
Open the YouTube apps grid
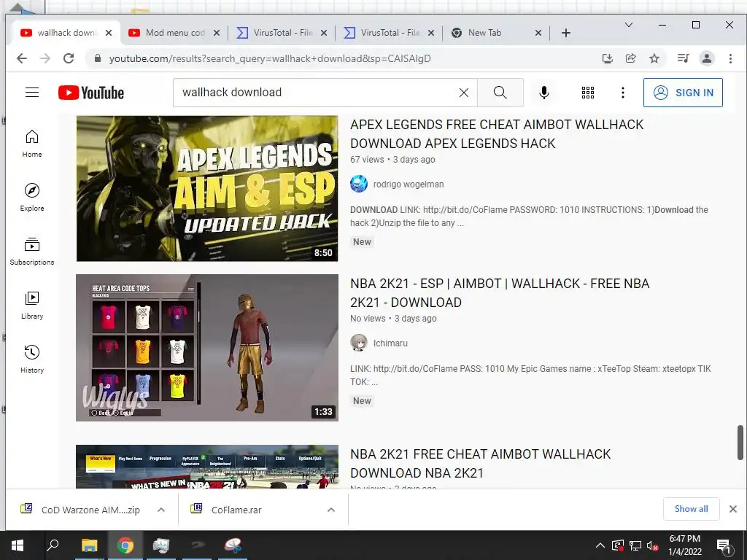click(x=588, y=93)
